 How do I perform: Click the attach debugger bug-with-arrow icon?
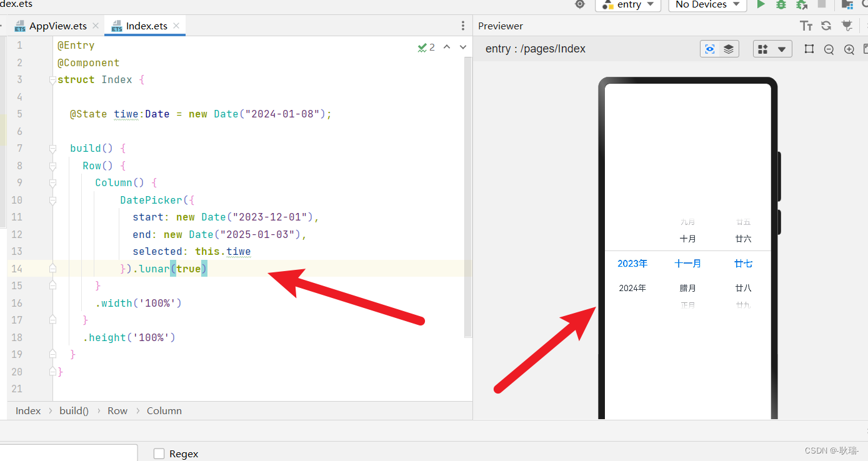coord(802,4)
